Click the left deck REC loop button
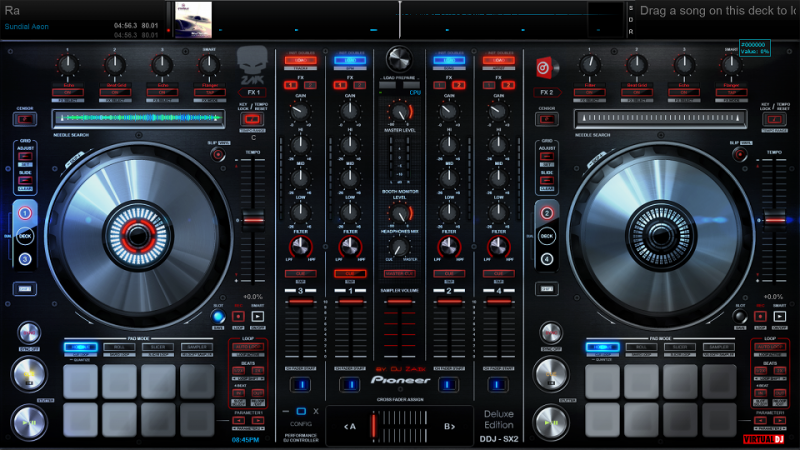The height and width of the screenshot is (450, 800). point(238,317)
